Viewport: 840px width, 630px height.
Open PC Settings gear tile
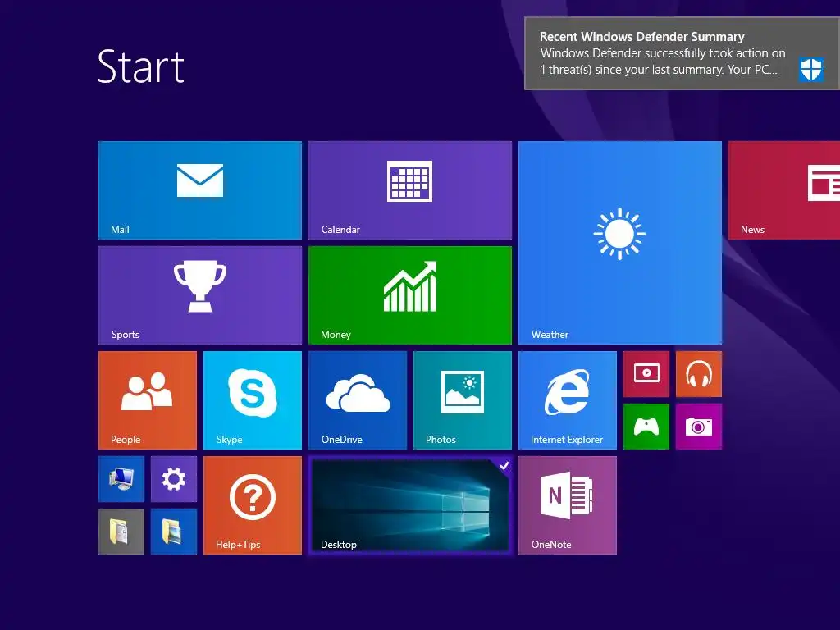click(174, 479)
